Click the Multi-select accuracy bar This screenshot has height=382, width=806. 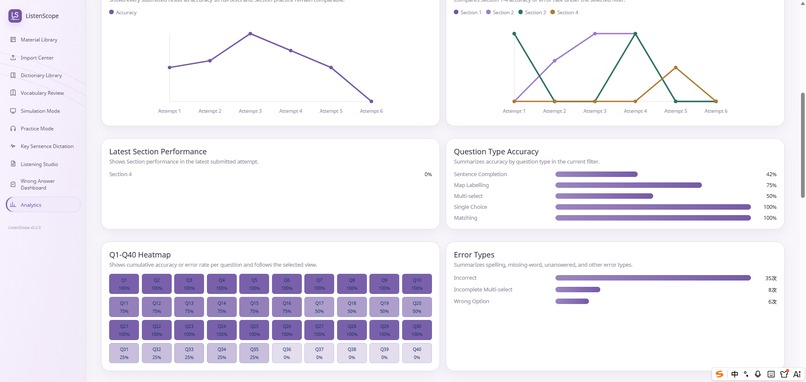[x=604, y=196]
